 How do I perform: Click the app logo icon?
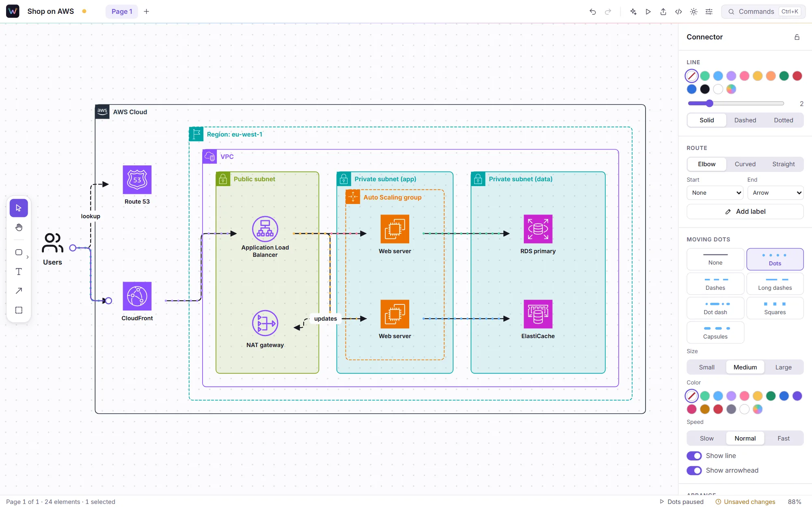click(x=13, y=11)
